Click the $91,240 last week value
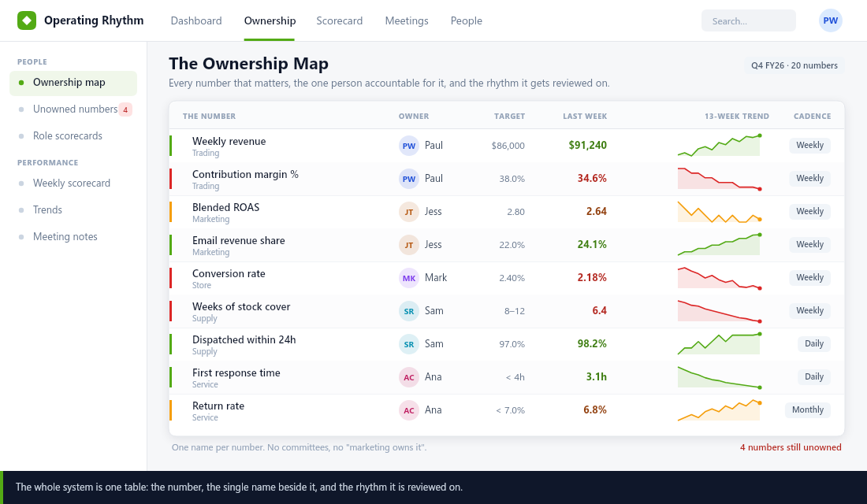The width and height of the screenshot is (867, 504). coord(588,146)
